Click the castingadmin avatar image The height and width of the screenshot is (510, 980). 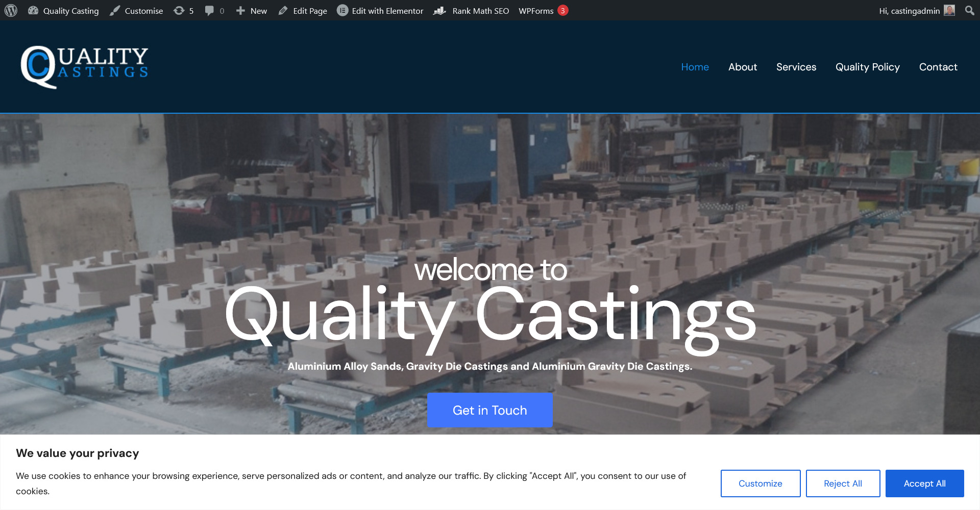(x=949, y=10)
